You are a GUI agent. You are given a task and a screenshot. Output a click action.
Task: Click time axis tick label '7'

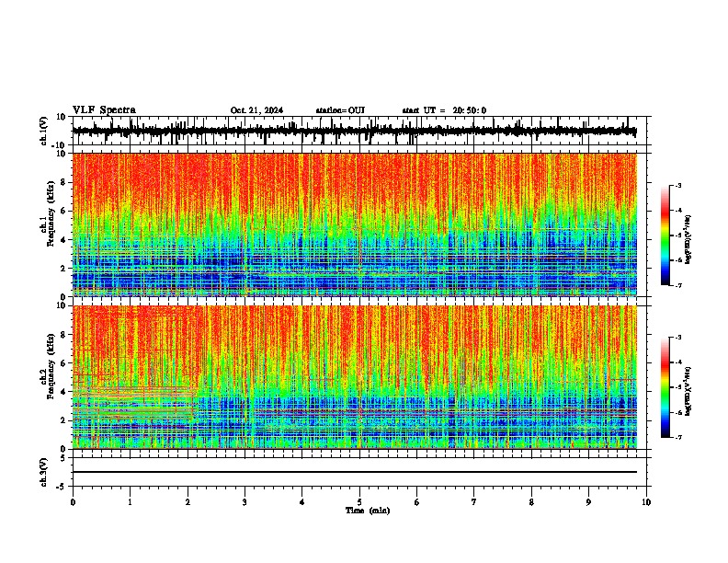(x=474, y=502)
